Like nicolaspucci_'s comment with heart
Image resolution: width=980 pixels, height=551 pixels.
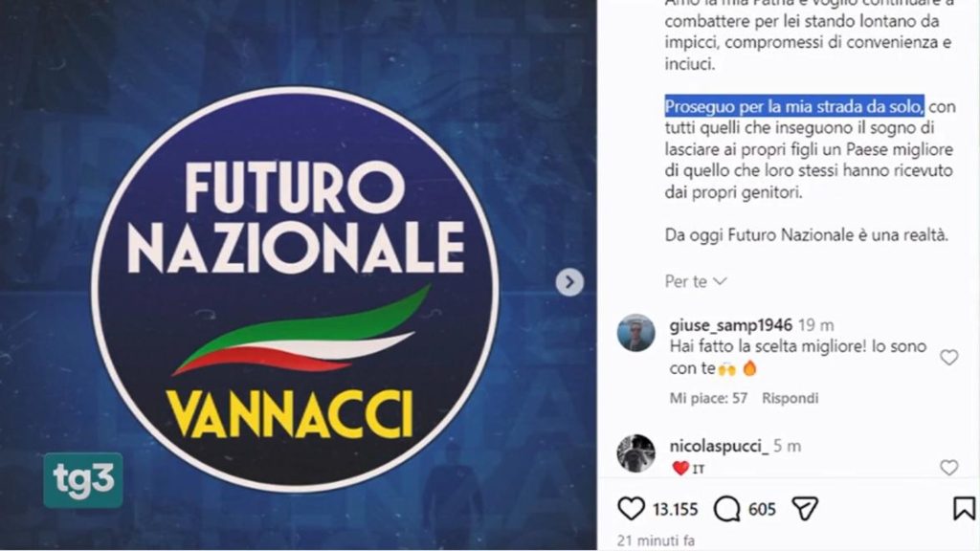coord(948,467)
